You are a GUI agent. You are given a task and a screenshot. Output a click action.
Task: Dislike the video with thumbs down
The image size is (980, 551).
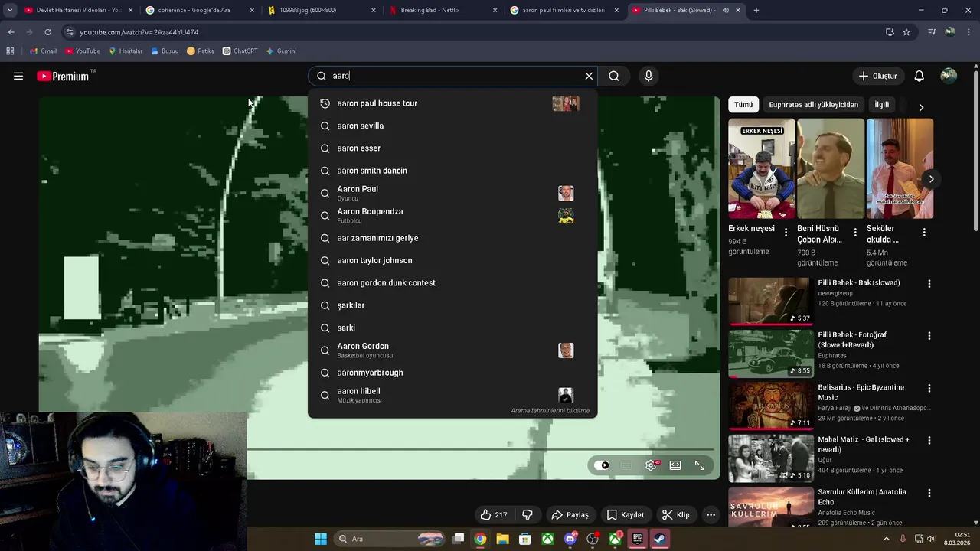pos(527,515)
